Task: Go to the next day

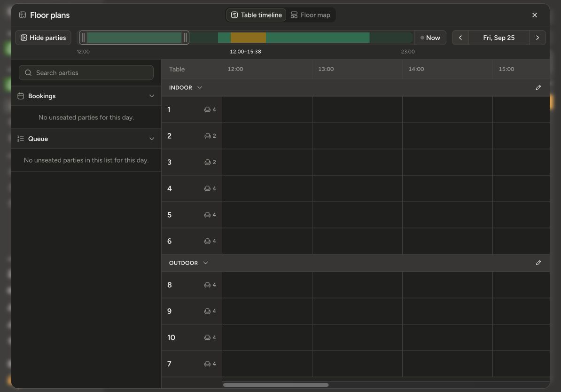Action: pos(537,38)
